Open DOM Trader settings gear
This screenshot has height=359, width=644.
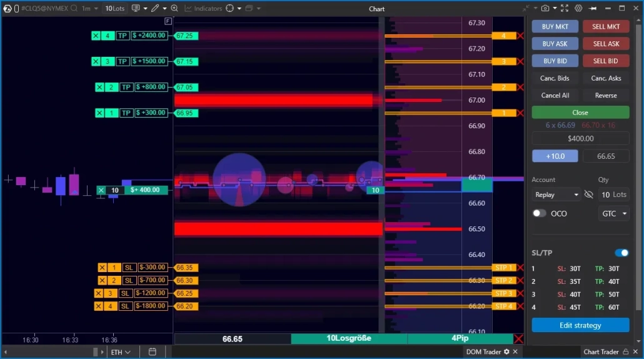507,351
